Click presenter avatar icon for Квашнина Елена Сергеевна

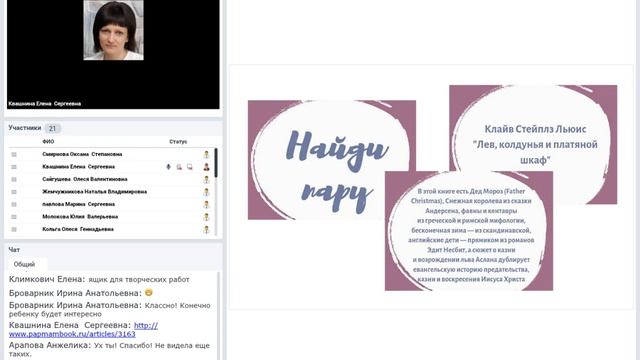[x=207, y=167]
